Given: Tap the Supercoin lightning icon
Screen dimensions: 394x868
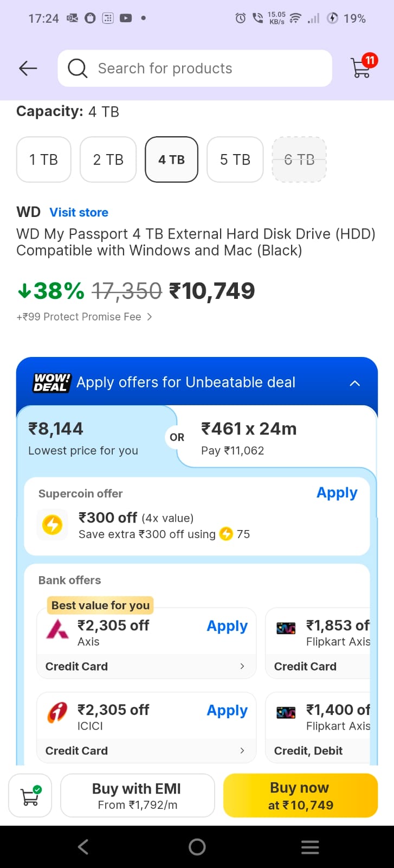Looking at the screenshot, I should (53, 525).
